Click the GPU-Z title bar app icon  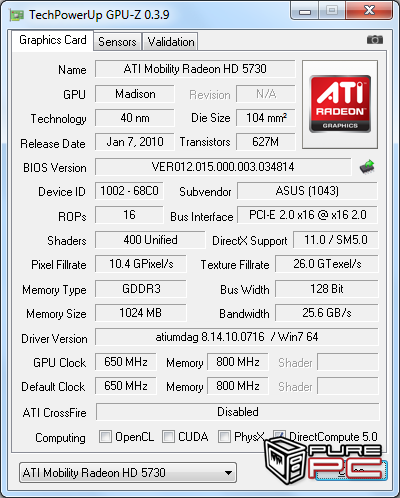pyautogui.click(x=17, y=15)
